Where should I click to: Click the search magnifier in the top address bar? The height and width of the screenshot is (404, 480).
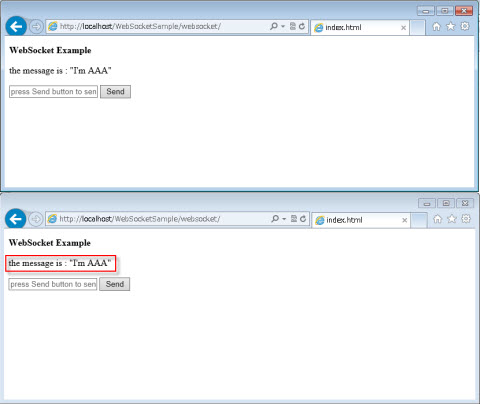[x=274, y=26]
